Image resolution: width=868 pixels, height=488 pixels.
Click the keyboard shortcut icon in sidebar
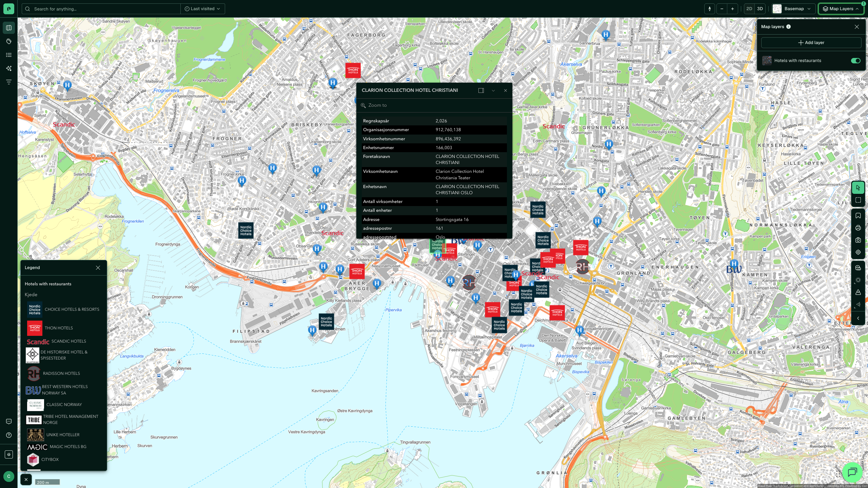(9, 454)
